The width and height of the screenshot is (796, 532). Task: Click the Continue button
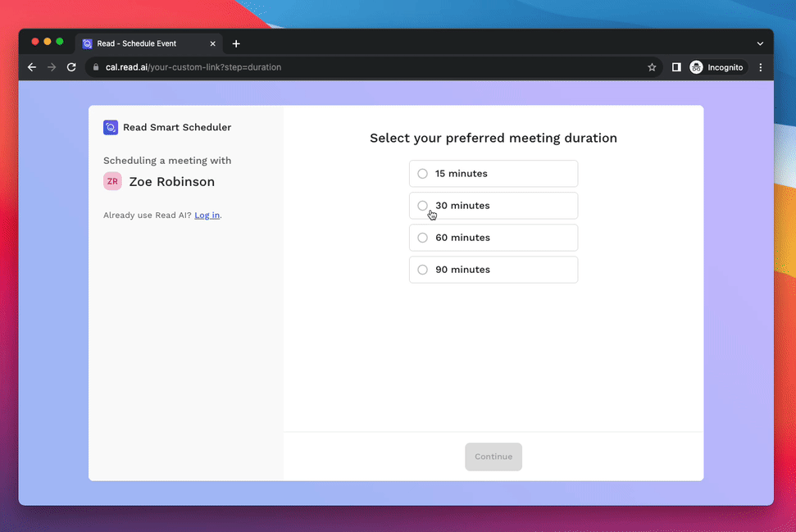coord(493,457)
